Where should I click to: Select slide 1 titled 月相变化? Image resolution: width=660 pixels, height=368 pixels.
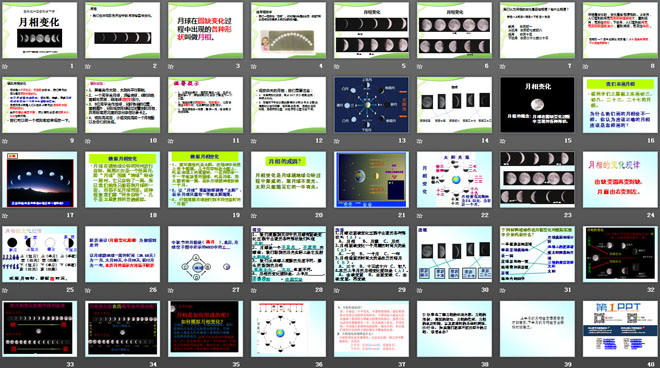(40, 30)
